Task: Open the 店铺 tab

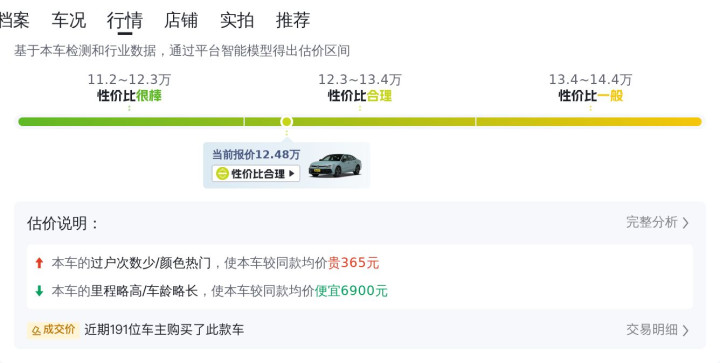Action: point(181,20)
